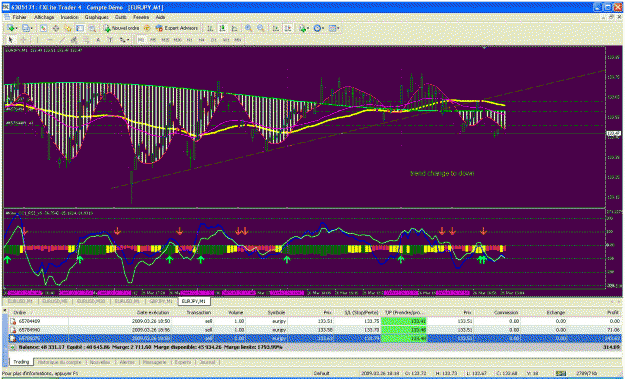Click the green T/P cell of order 65704409
Viewport: 625px width, 379px height.
click(x=404, y=321)
